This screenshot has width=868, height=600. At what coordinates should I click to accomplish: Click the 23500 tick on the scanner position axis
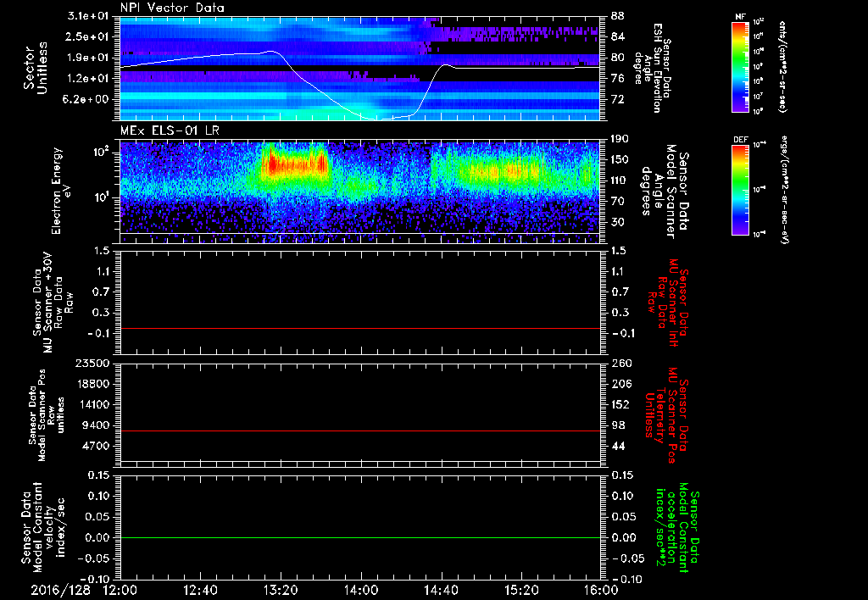92,363
